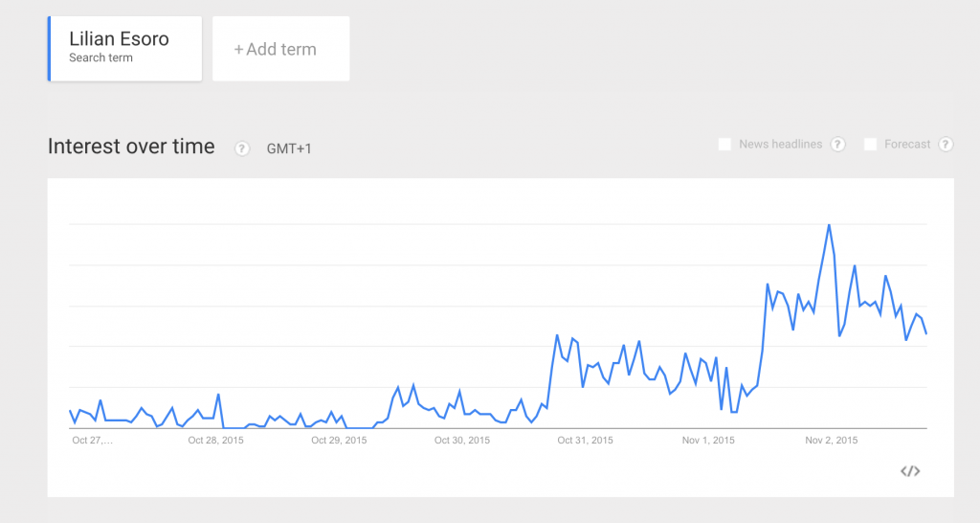The width and height of the screenshot is (980, 523).
Task: Edit the Lilian Esoro search term name
Action: (119, 39)
